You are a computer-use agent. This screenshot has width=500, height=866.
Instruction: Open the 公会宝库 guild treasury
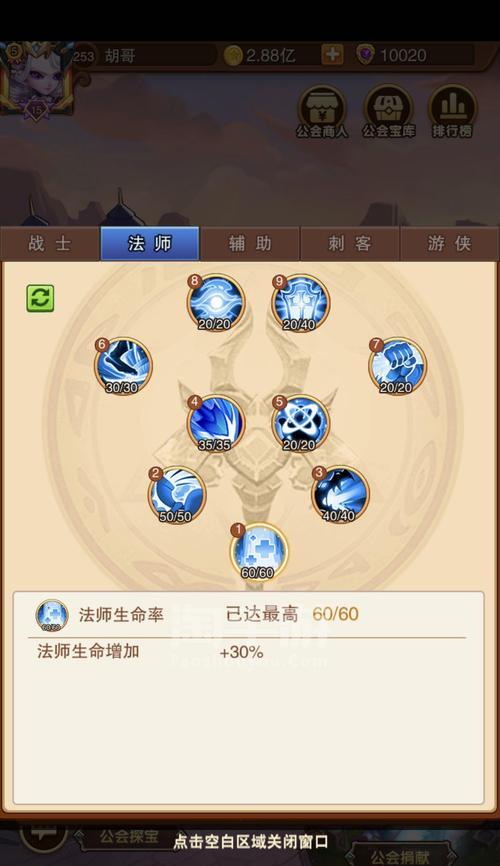pos(388,112)
